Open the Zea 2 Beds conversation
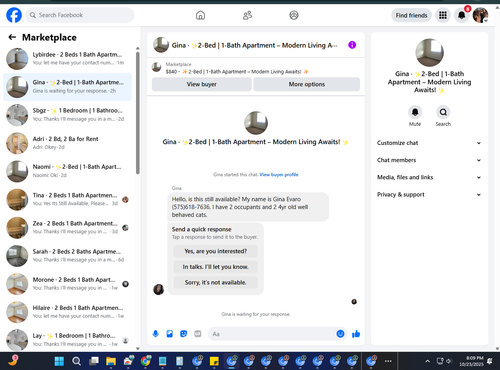 [x=68, y=228]
